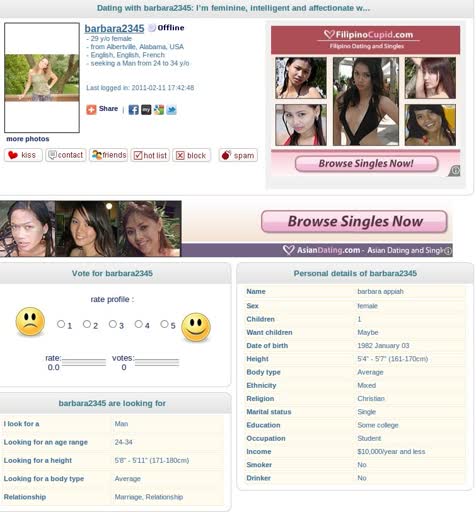The height and width of the screenshot is (512, 476).
Task: Click the sad smiley face icon
Action: pos(30,322)
